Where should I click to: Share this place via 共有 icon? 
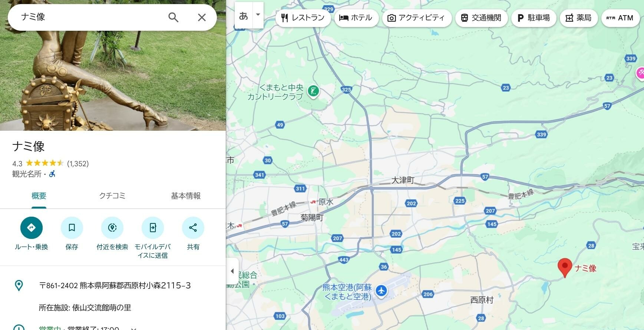click(x=193, y=227)
